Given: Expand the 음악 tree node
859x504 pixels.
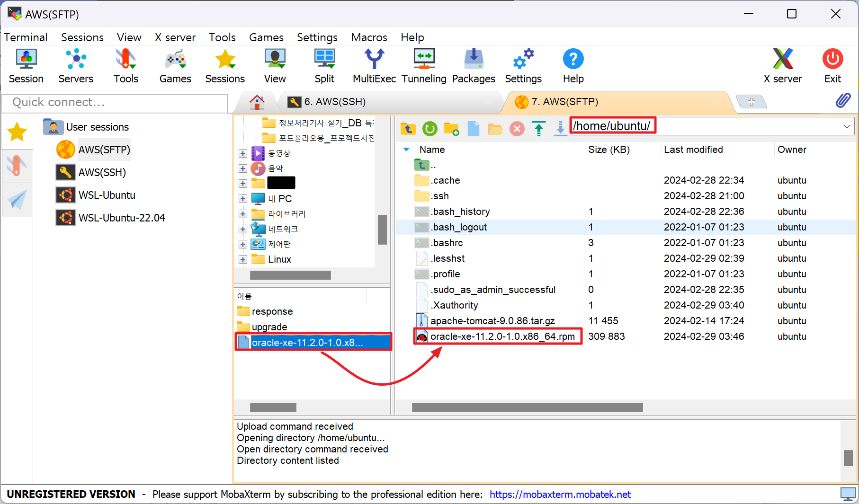Looking at the screenshot, I should 243,168.
